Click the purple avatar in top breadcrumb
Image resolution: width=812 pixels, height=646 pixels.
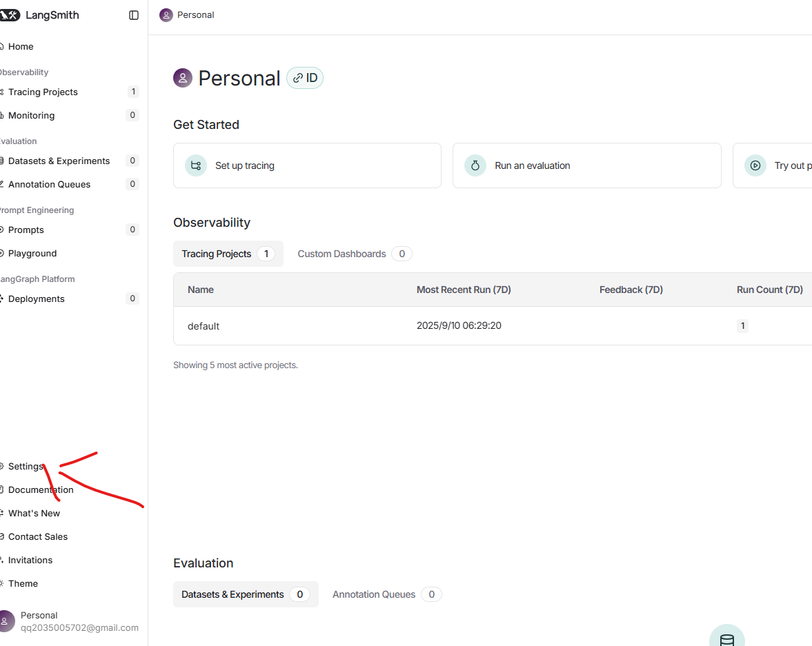coord(166,15)
